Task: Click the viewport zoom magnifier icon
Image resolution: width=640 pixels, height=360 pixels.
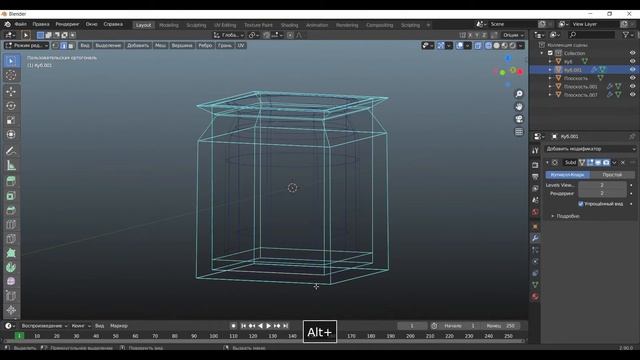Action: pyautogui.click(x=519, y=94)
